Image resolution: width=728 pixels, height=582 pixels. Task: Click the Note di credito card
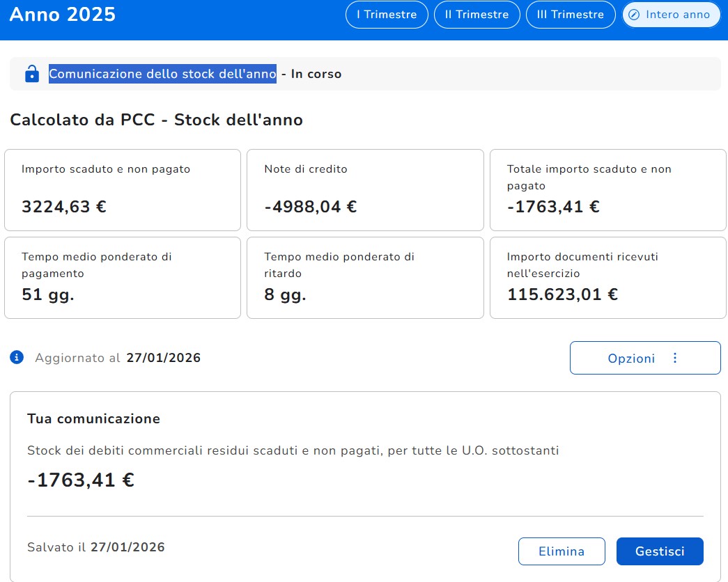click(365, 190)
